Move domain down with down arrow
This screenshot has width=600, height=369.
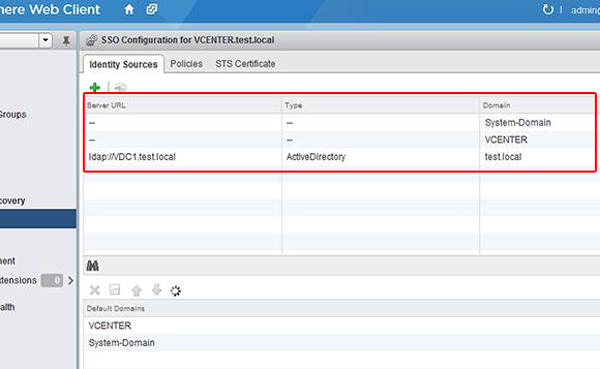[x=157, y=290]
